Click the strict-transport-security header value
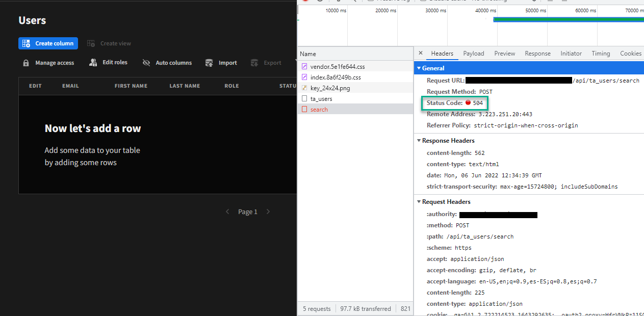 coord(558,187)
